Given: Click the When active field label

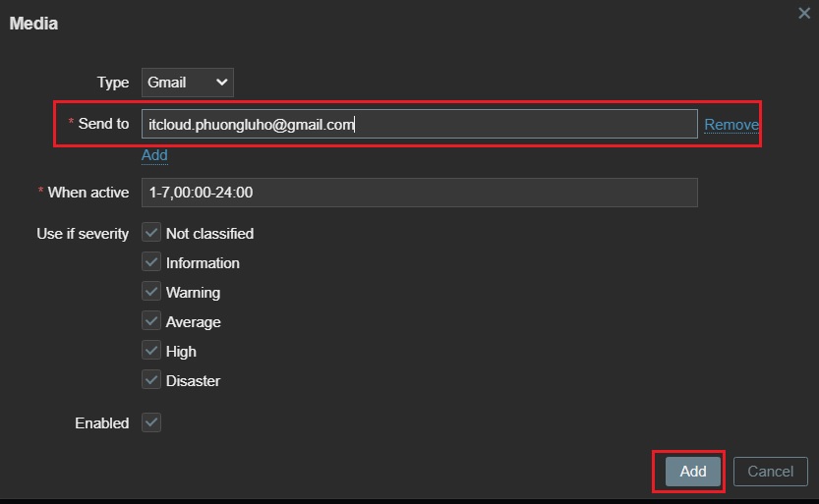Looking at the screenshot, I should (88, 193).
